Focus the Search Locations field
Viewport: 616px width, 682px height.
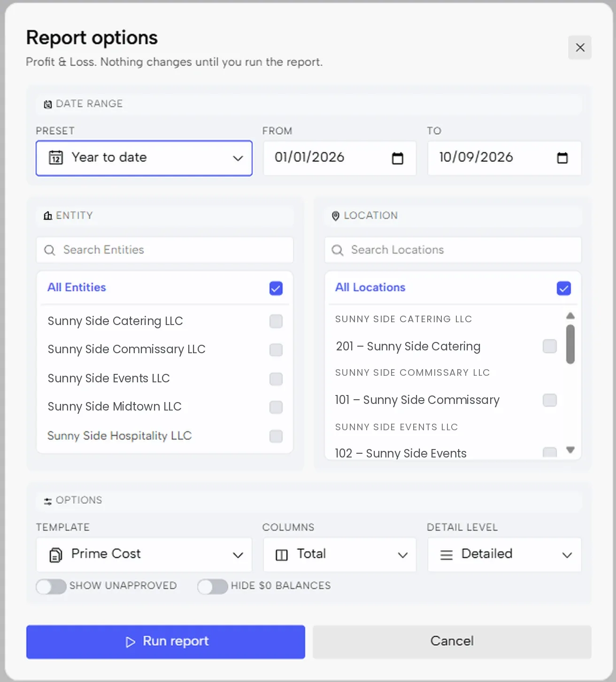pyautogui.click(x=453, y=250)
